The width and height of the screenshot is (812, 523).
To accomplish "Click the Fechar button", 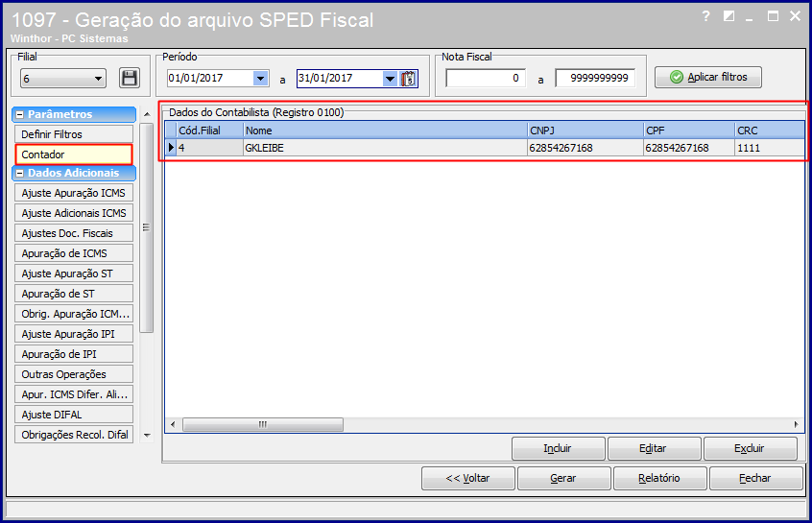I will click(755, 478).
